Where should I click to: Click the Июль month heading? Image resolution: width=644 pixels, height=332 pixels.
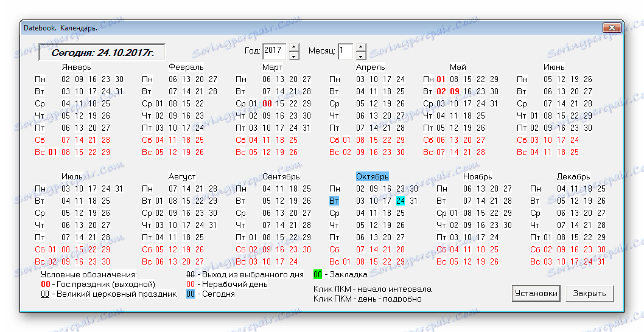click(x=72, y=176)
